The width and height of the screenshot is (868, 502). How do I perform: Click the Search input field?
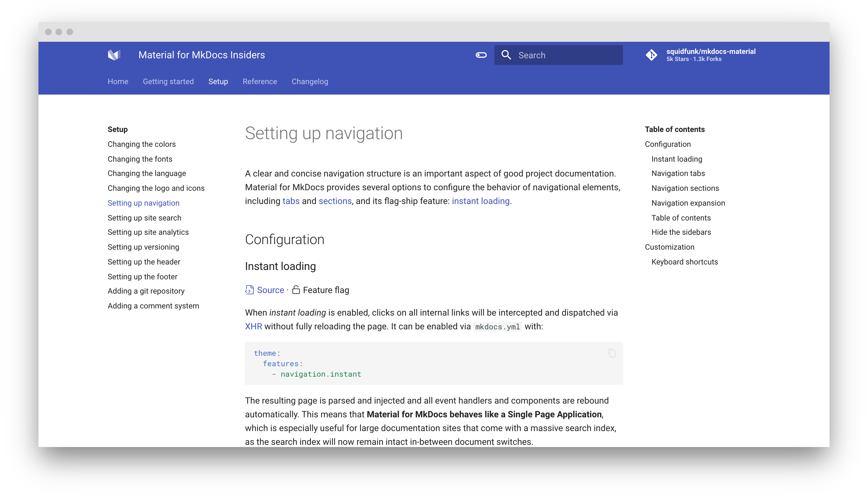pos(565,55)
